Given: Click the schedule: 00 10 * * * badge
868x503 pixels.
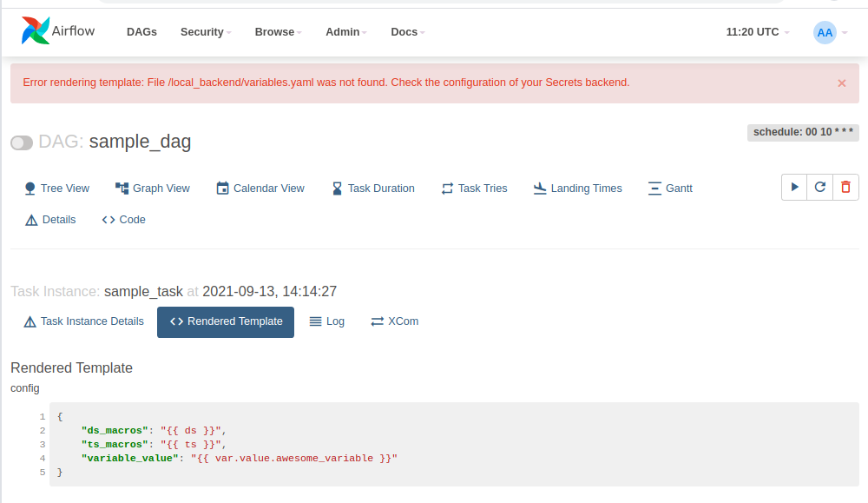Looking at the screenshot, I should pos(803,132).
